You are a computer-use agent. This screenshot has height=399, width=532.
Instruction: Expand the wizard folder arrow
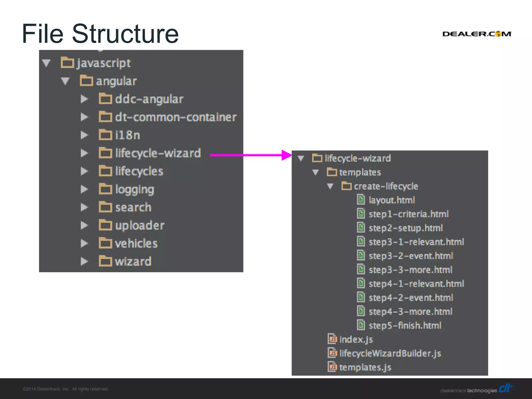pos(84,261)
